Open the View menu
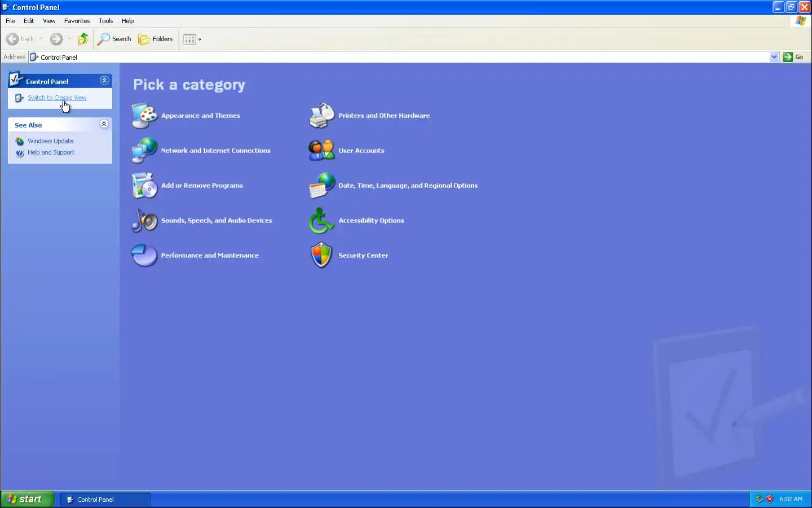 (x=49, y=21)
